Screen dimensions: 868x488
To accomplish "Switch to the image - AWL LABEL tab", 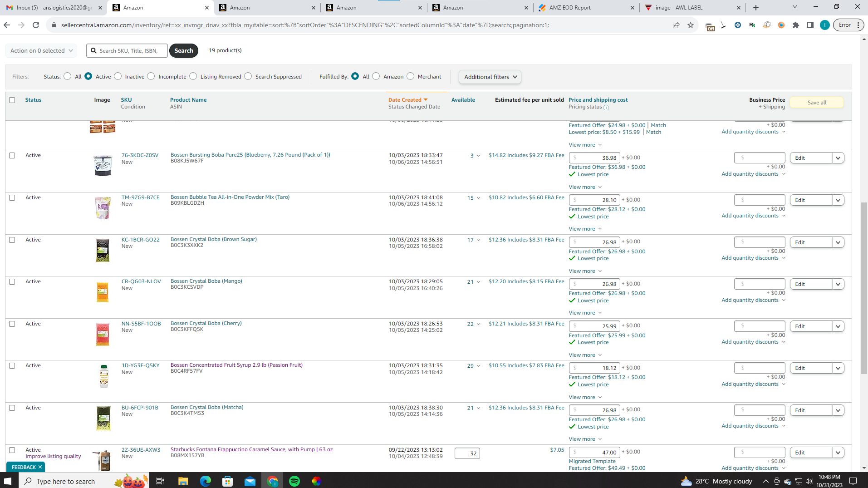I will click(693, 8).
